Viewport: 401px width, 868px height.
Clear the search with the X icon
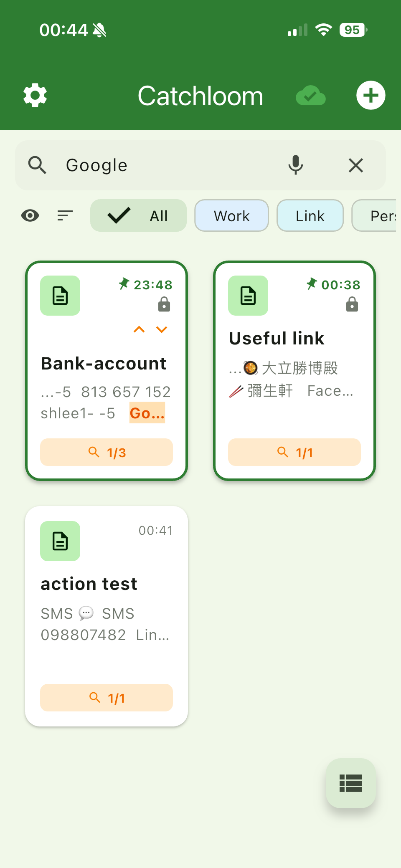click(x=355, y=165)
